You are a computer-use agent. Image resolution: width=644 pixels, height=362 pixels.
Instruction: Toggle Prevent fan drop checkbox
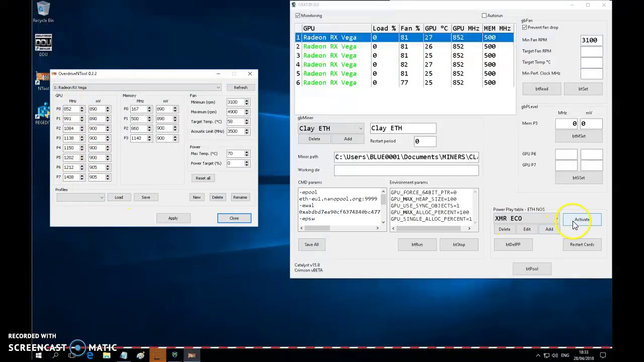[x=525, y=27]
